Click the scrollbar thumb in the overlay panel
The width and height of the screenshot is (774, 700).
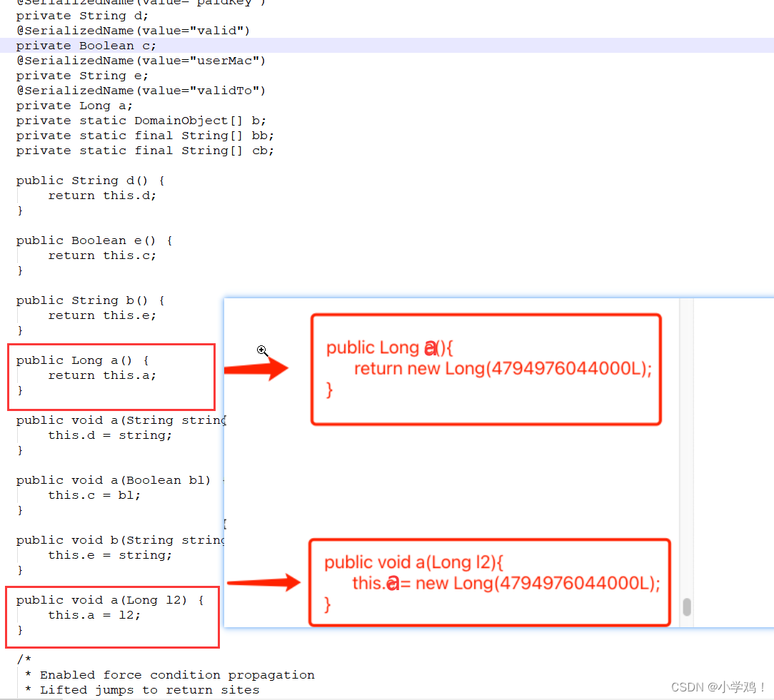click(x=687, y=607)
